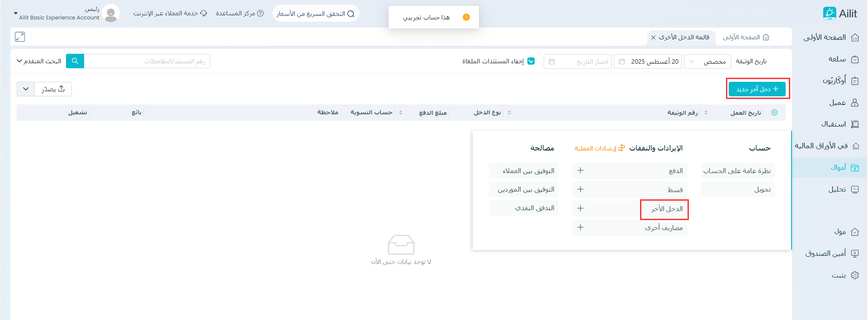Click دخل آخر جديد button
The height and width of the screenshot is (320, 868).
(757, 89)
